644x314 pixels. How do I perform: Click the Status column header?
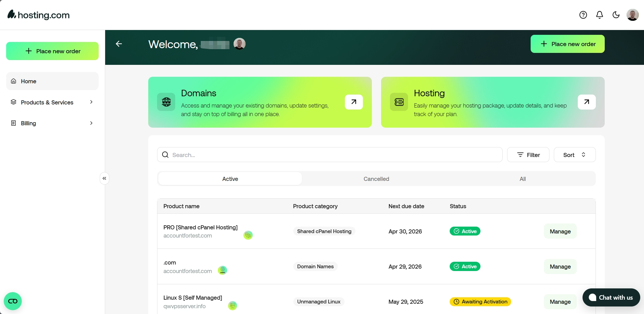point(458,206)
